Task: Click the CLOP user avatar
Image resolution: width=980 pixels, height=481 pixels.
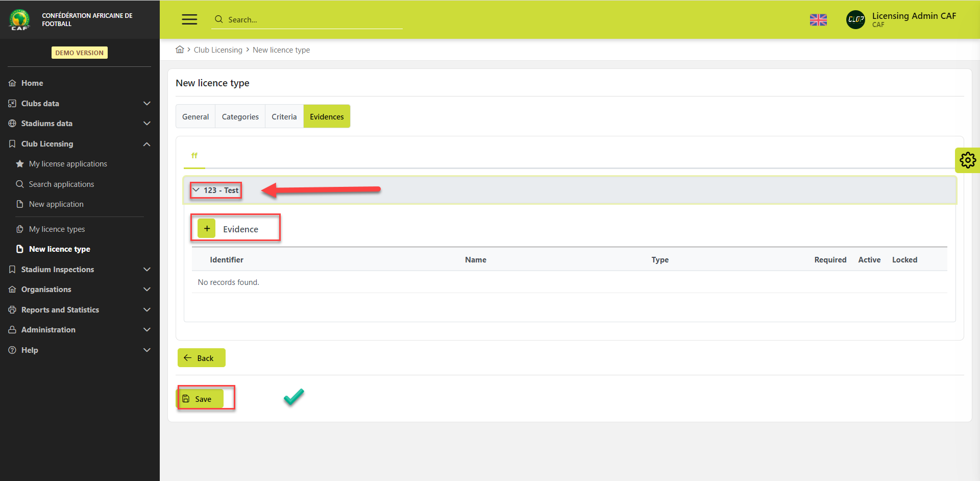Action: [x=855, y=20]
